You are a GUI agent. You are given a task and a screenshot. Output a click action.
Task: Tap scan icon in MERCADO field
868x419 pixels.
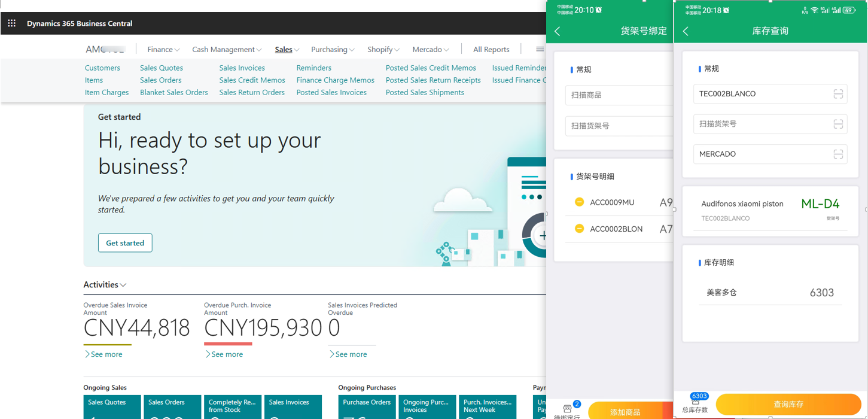[837, 154]
